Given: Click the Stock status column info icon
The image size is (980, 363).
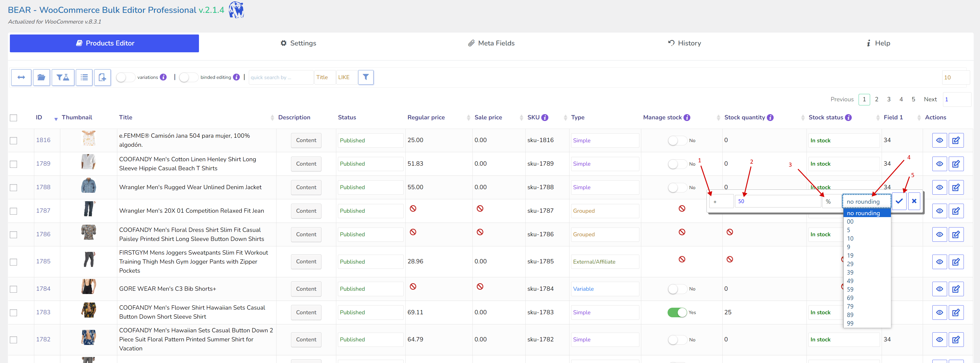Looking at the screenshot, I should (x=848, y=117).
